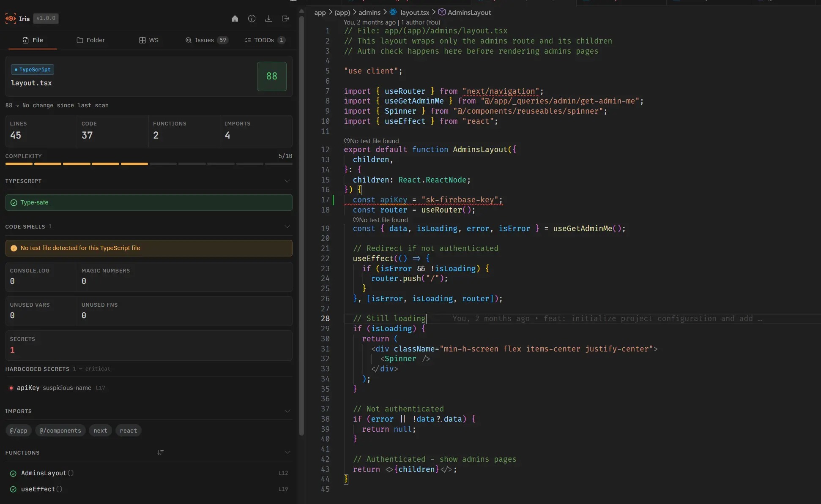The height and width of the screenshot is (504, 821).
Task: Switch to the Folder tab
Action: (90, 40)
